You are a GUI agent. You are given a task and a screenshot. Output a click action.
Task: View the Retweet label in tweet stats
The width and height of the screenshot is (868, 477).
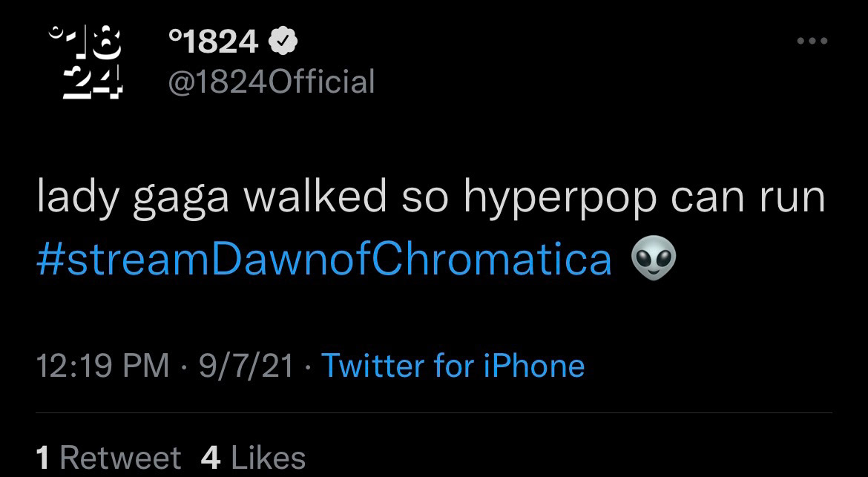coord(120,457)
